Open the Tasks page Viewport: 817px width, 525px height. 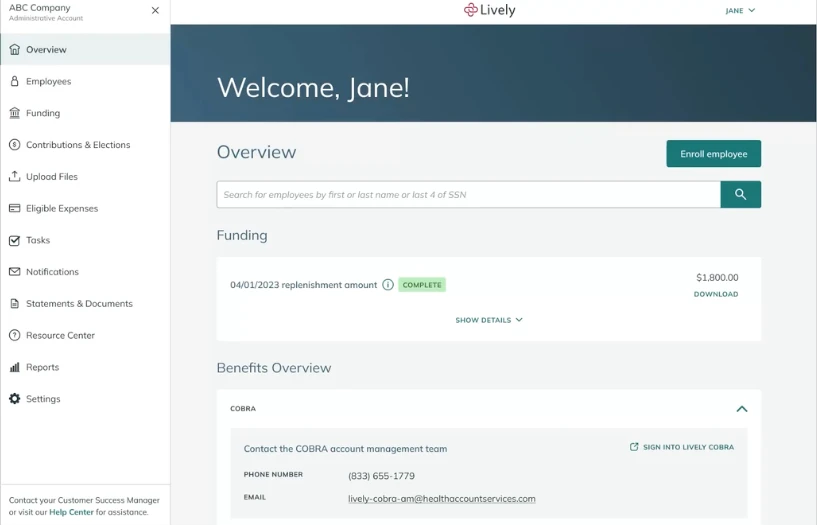click(85, 240)
